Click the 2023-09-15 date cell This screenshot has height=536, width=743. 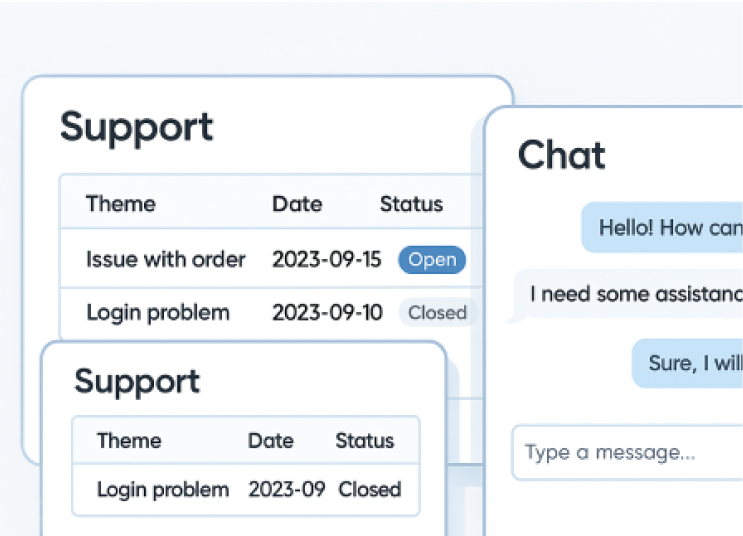tap(326, 260)
